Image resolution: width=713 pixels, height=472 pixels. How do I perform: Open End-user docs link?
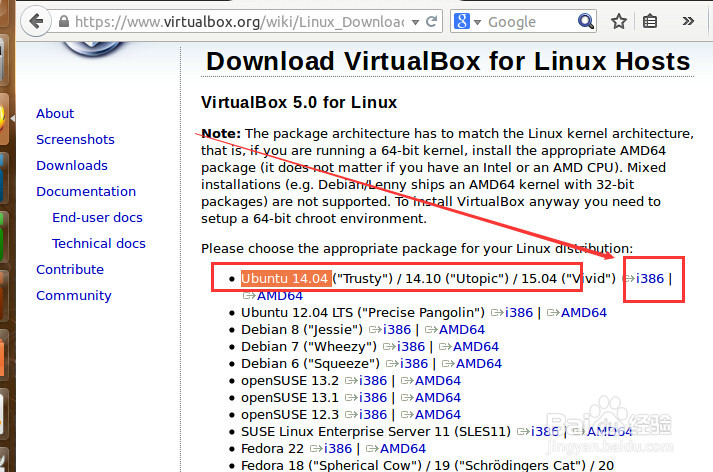pos(97,217)
